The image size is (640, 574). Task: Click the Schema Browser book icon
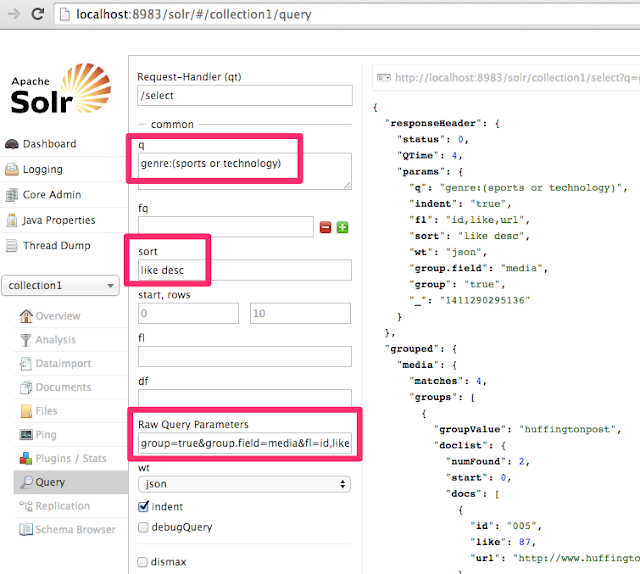(x=26, y=530)
